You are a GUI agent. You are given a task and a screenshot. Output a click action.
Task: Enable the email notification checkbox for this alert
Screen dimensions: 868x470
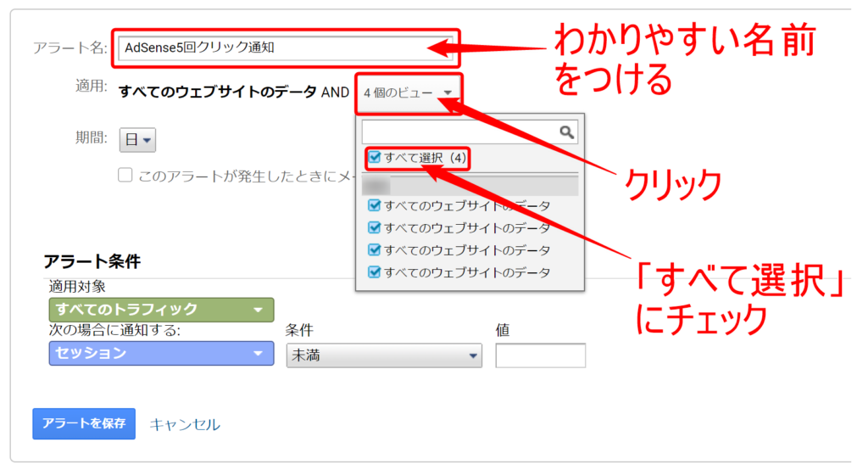point(125,175)
